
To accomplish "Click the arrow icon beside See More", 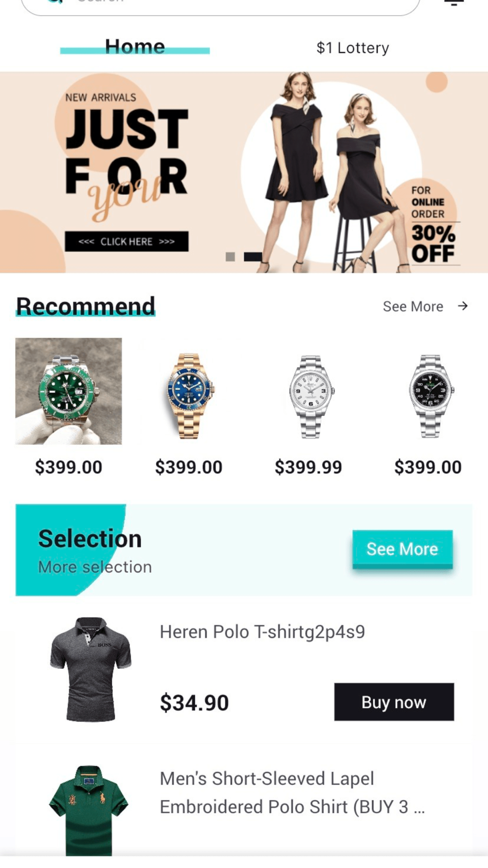I will click(x=463, y=306).
